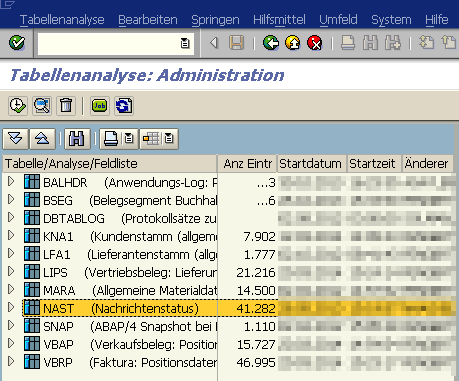The height and width of the screenshot is (381, 459).
Task: Click the entry count 21.216
Action: [256, 272]
